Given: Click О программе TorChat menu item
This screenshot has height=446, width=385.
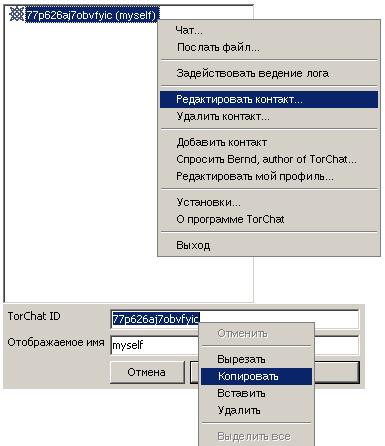Looking at the screenshot, I should pyautogui.click(x=269, y=219).
